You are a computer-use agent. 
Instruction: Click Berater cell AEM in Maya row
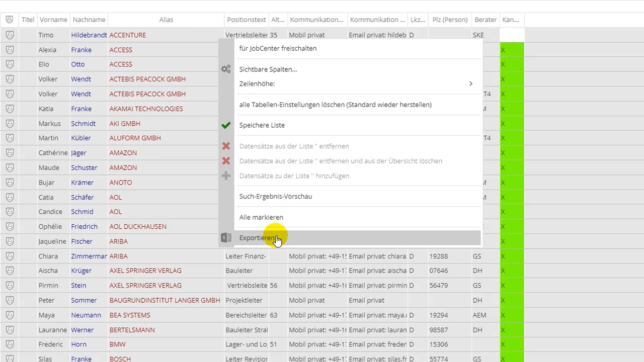coord(486,315)
